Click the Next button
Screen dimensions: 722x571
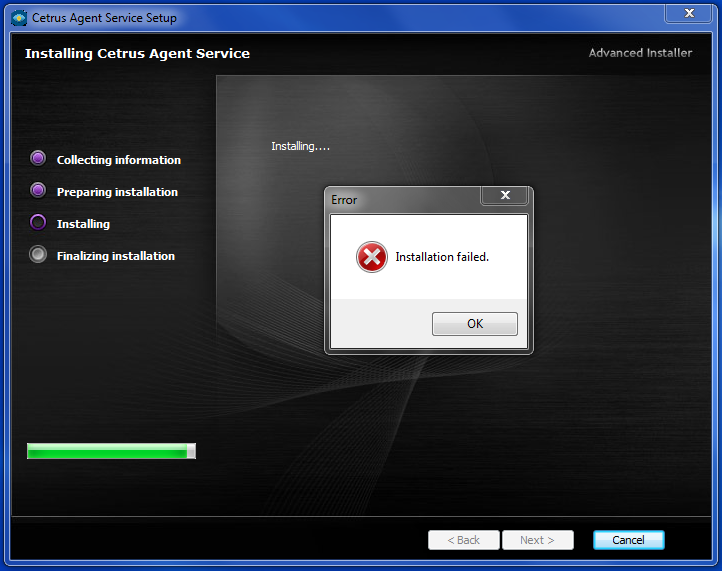tap(537, 540)
